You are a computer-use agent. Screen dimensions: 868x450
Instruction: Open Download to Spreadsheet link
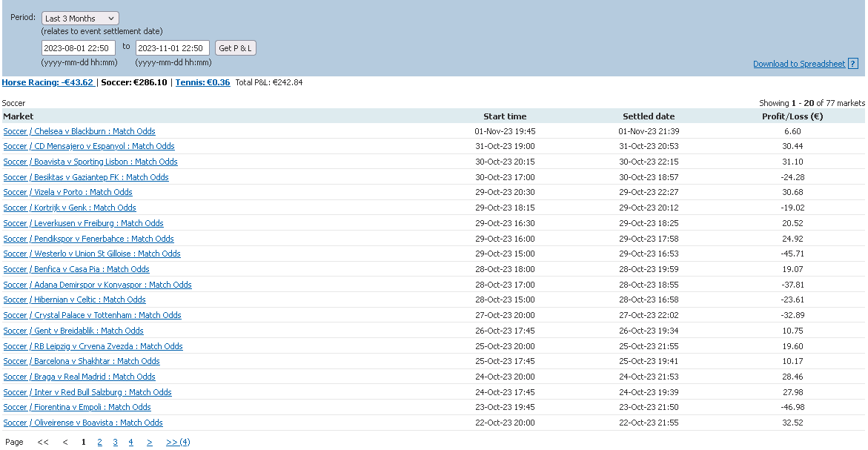[799, 64]
